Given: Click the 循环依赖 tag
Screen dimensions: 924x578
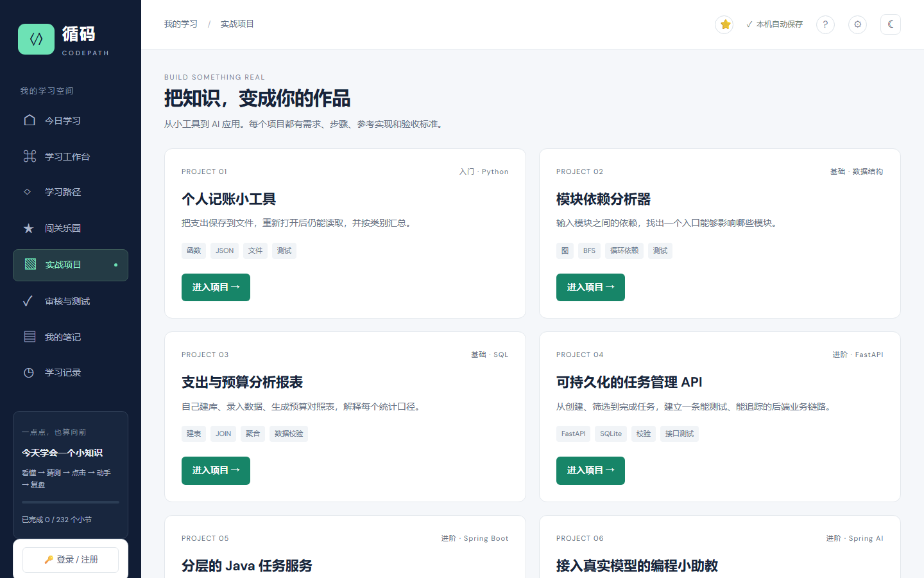Looking at the screenshot, I should tap(624, 250).
